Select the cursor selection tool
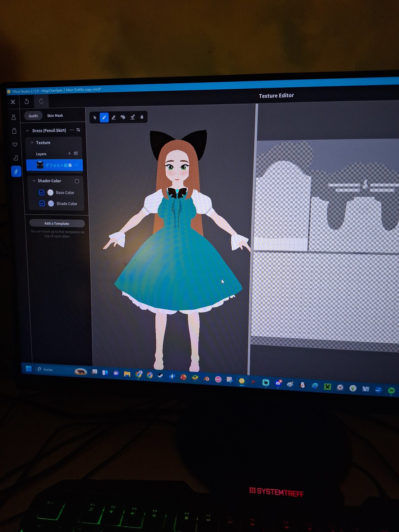The height and width of the screenshot is (532, 399). (95, 118)
